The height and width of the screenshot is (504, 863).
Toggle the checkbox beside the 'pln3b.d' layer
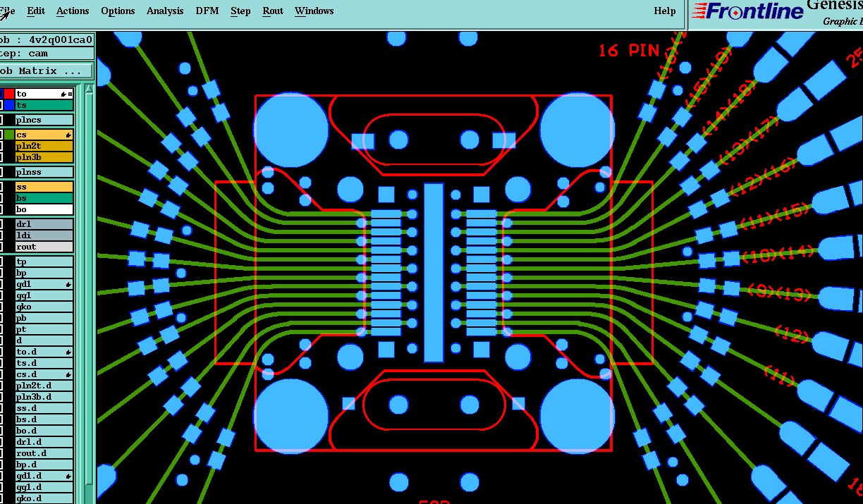[1, 397]
